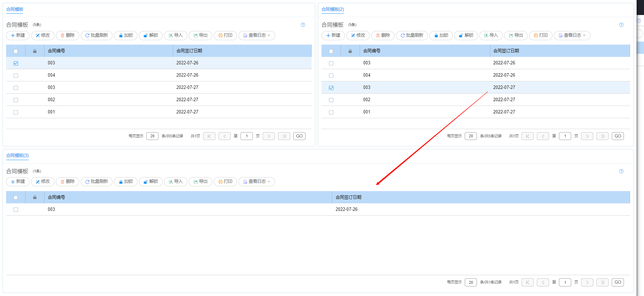Click 加锁 in the first 合同模板 panel
This screenshot has height=296, width=644.
[126, 35]
